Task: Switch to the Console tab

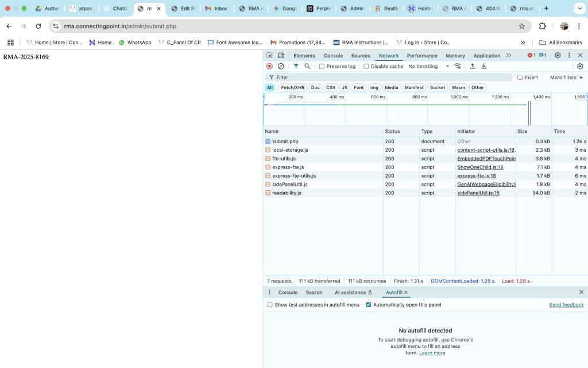Action: 333,56
